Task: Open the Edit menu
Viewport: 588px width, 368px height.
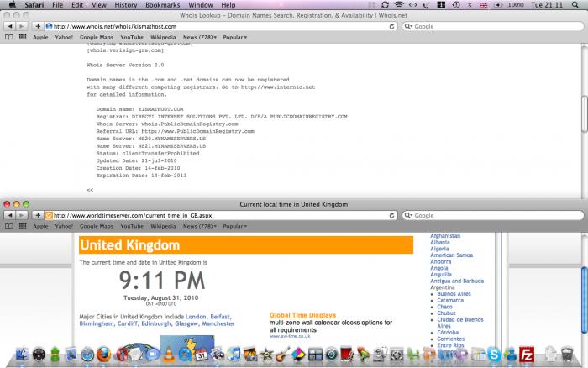Action: [x=77, y=5]
